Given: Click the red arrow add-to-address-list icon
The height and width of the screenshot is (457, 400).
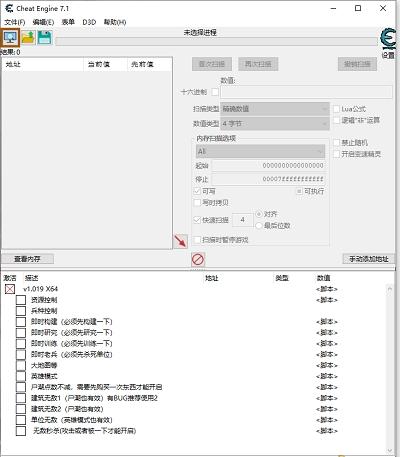Looking at the screenshot, I should 180,241.
